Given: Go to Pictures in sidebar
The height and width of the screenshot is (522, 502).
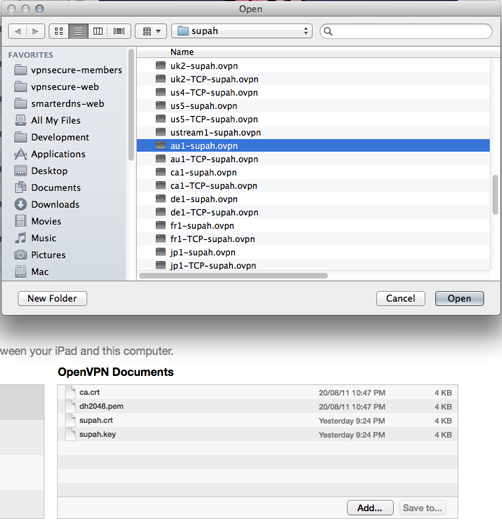Looking at the screenshot, I should point(40,255).
